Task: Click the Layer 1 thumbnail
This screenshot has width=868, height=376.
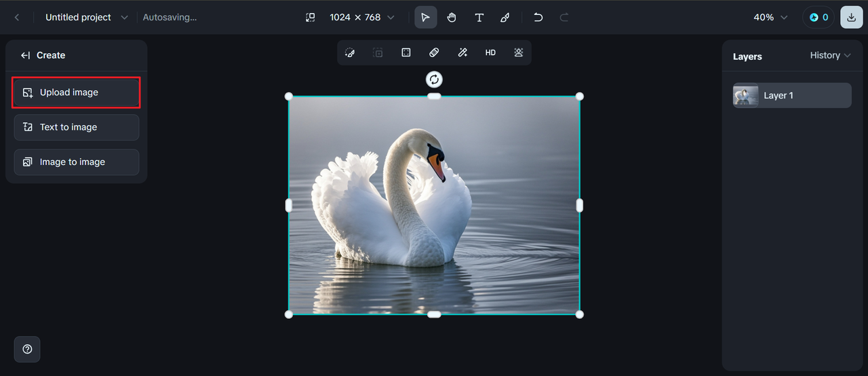Action: [746, 96]
